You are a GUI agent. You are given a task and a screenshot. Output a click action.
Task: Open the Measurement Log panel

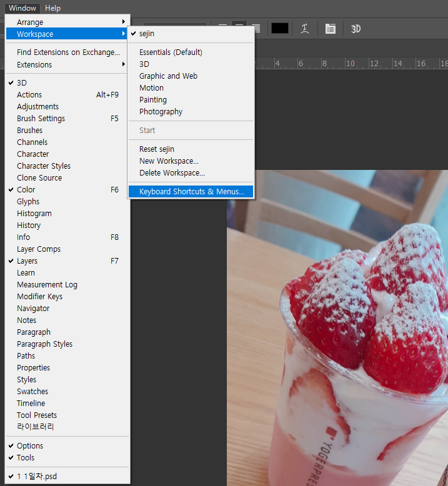pyautogui.click(x=66, y=284)
